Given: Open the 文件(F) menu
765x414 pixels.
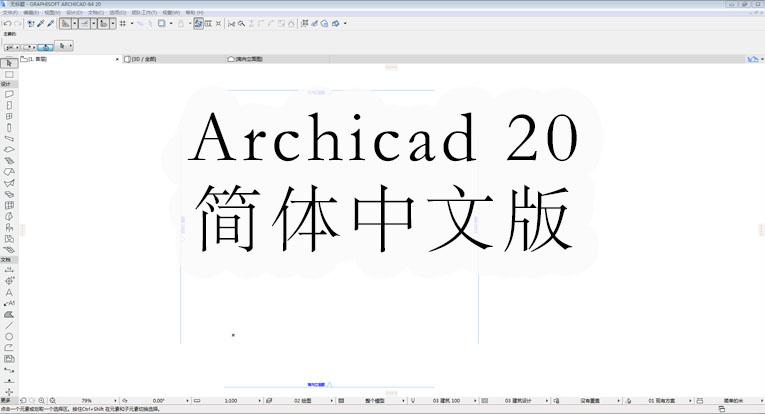Looking at the screenshot, I should click(10, 13).
